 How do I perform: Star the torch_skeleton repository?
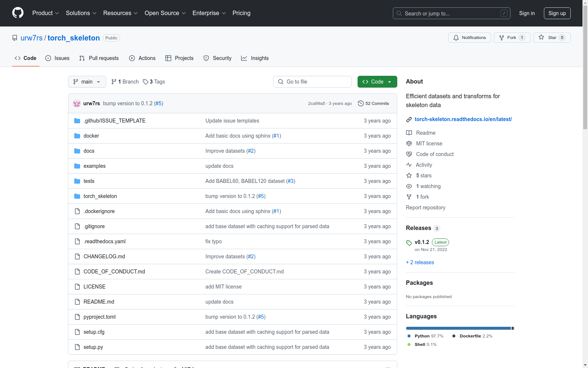tap(552, 38)
